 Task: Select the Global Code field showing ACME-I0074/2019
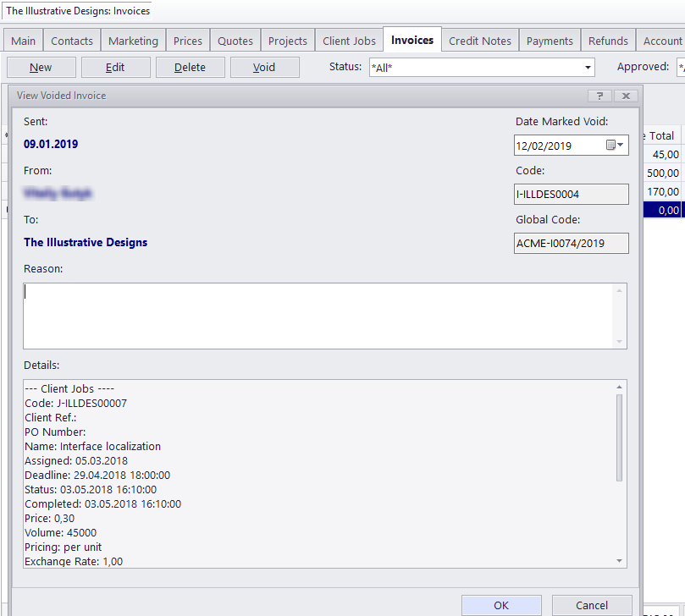coord(571,243)
